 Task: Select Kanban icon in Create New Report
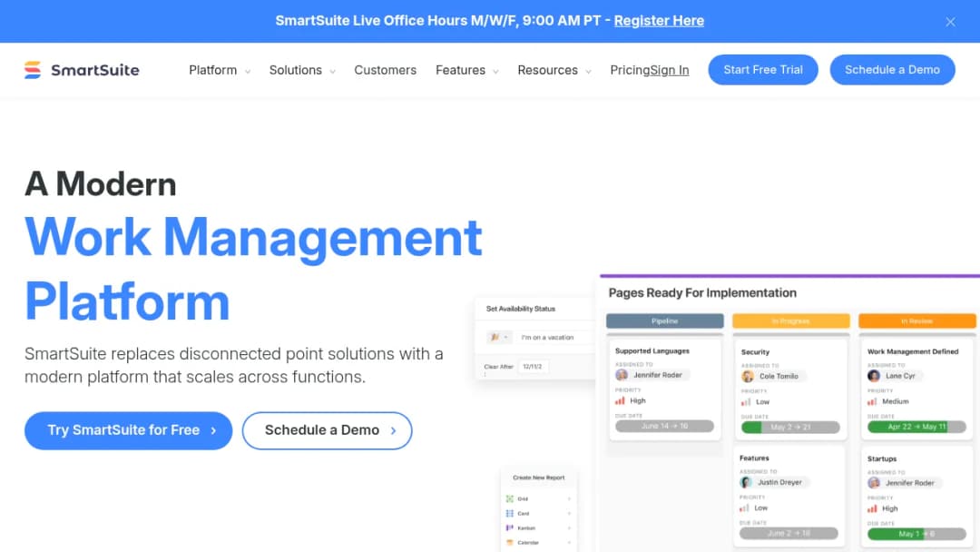(509, 527)
